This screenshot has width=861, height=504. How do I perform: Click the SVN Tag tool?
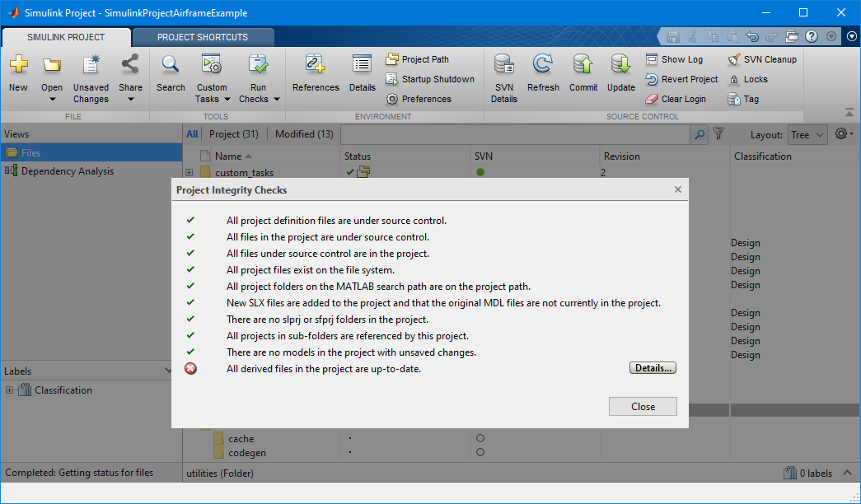[x=743, y=99]
